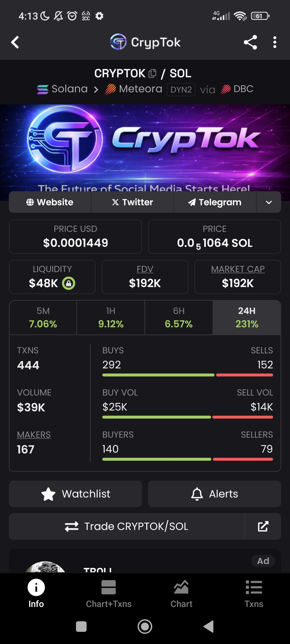Copy the CRYPTOK token address
Screen dimensions: 290x644
[x=152, y=73]
